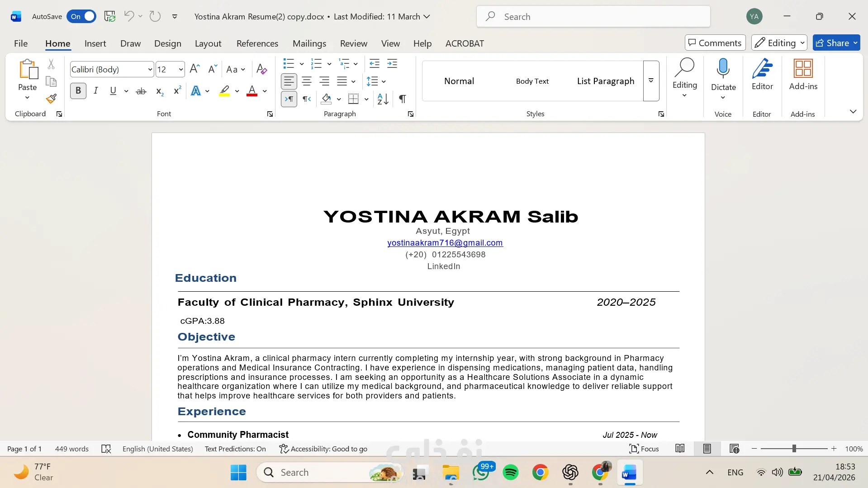This screenshot has width=868, height=488.
Task: Click the yostinaakram716@gmail.com email link
Action: (445, 243)
